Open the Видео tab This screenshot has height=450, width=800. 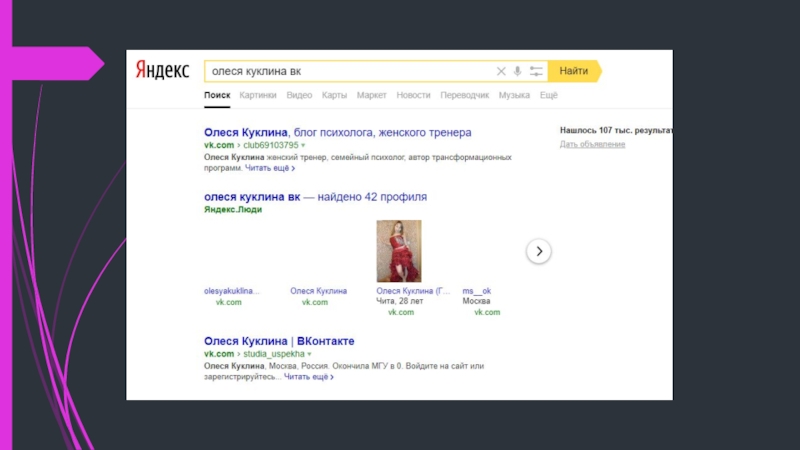[x=299, y=95]
